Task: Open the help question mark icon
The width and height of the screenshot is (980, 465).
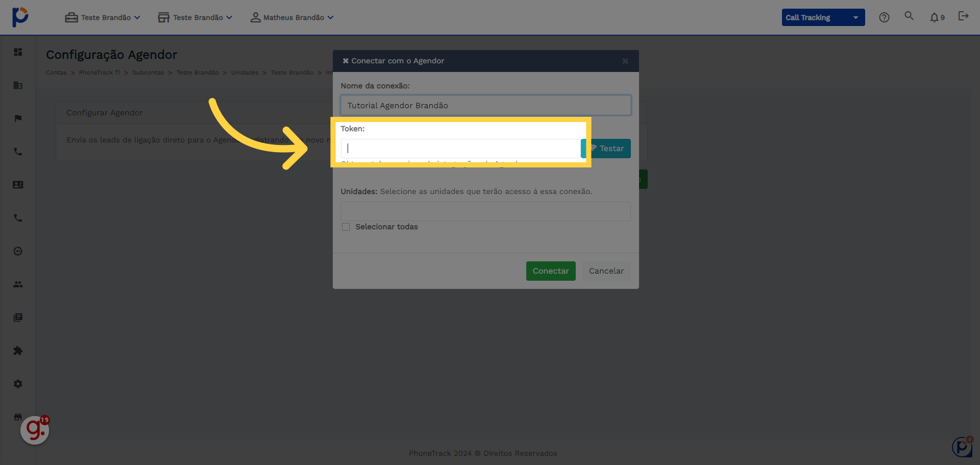Action: [884, 17]
